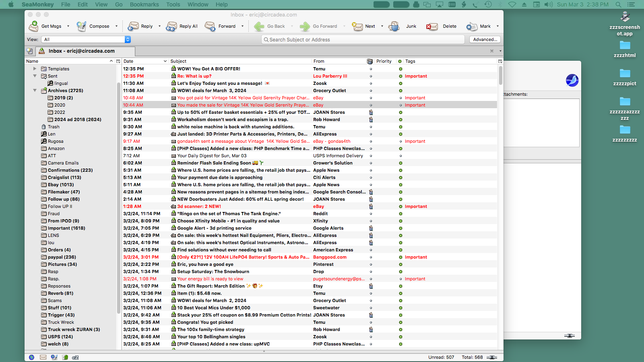Screen dimensions: 644x362
Task: Click the Compose message icon
Action: [x=82, y=26]
